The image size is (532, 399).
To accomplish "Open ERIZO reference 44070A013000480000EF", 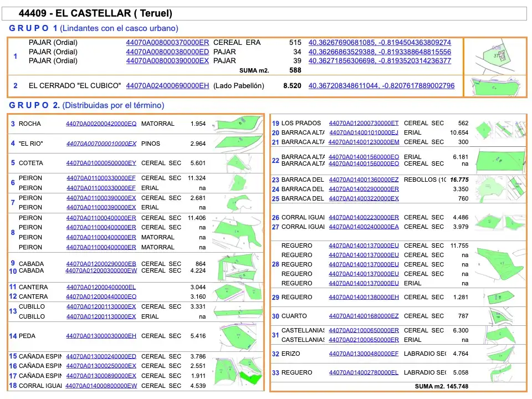I will [x=364, y=354].
